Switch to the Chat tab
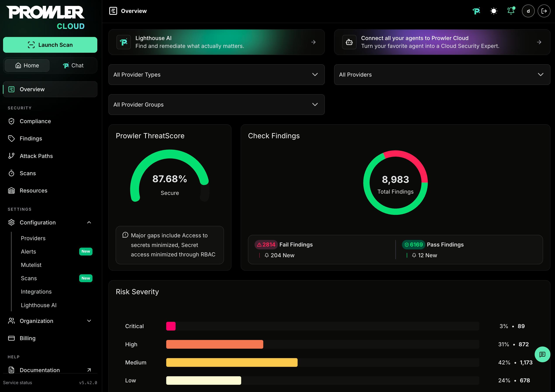555x392 pixels. pos(73,66)
